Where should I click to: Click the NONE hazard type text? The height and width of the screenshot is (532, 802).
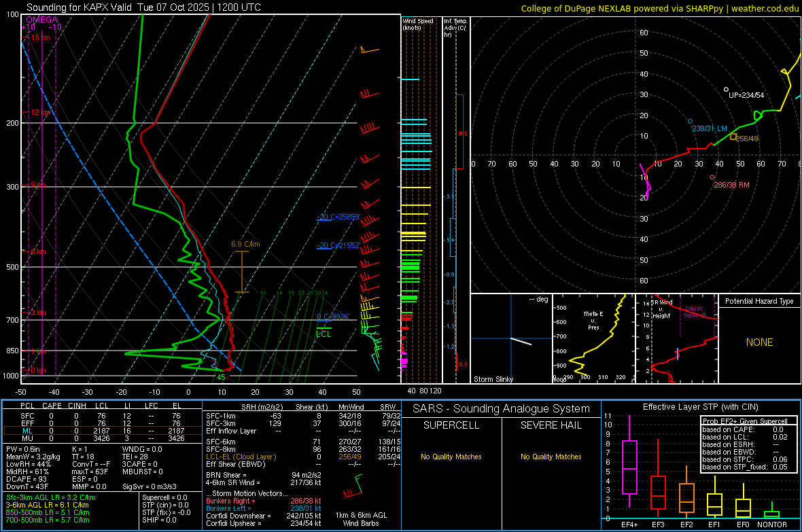click(x=759, y=342)
